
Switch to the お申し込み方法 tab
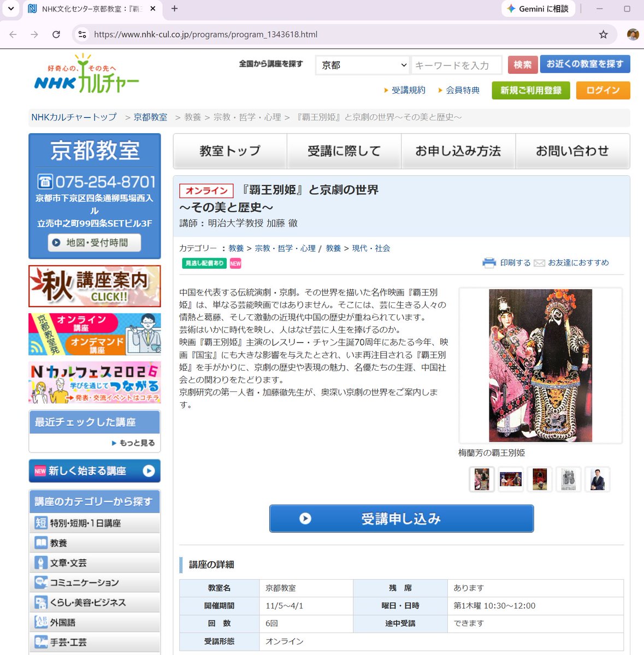coord(458,151)
